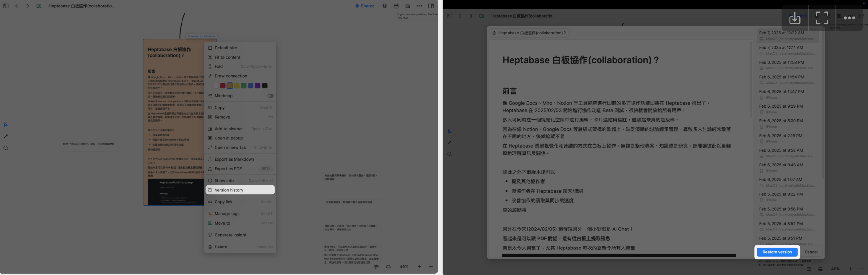Select Show info in the context menu
868x275 pixels.
[x=240, y=180]
